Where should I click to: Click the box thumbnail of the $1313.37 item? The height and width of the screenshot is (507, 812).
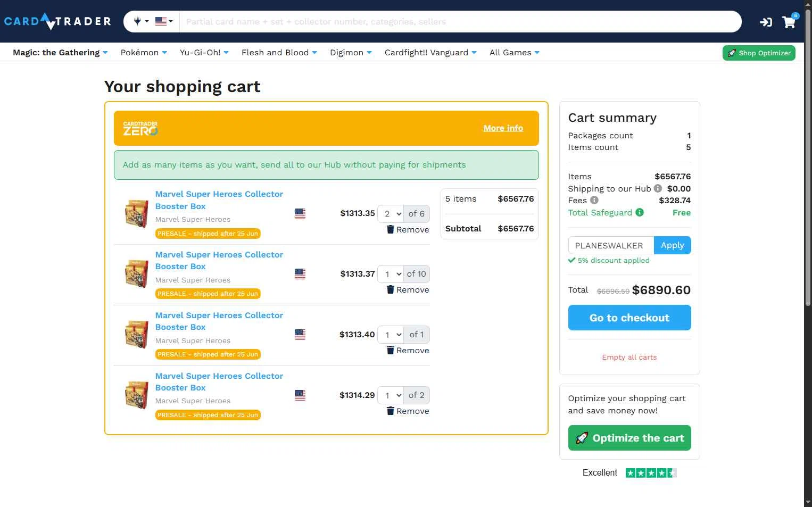point(136,274)
